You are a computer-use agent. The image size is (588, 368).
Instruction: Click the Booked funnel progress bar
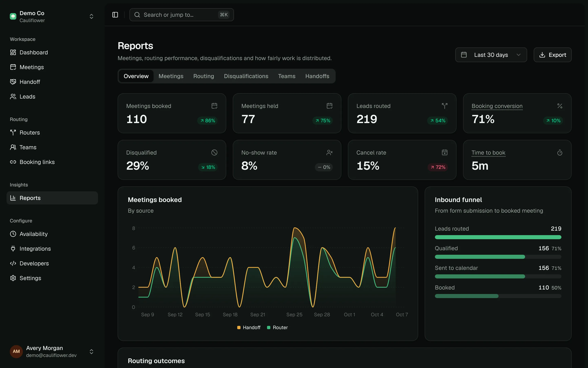click(x=498, y=296)
